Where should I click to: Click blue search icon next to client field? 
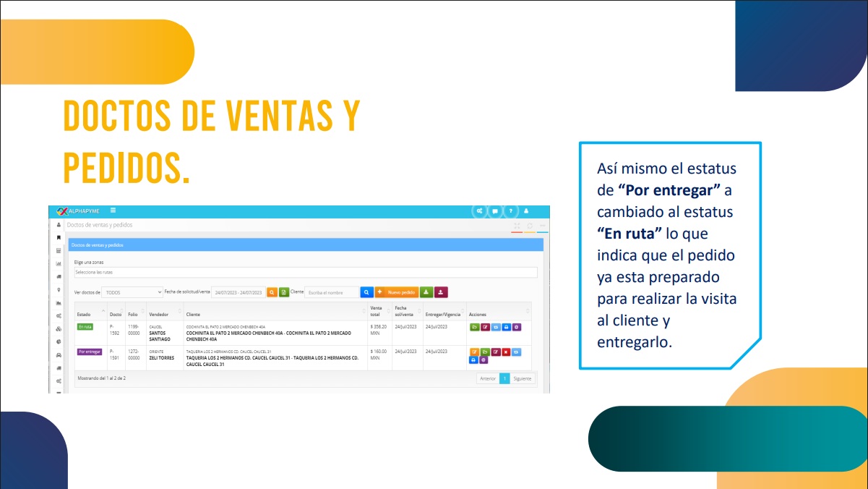point(366,292)
